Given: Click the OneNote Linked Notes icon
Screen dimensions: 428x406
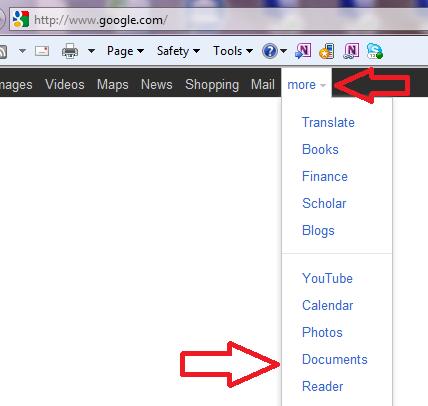Looking at the screenshot, I should tap(351, 51).
